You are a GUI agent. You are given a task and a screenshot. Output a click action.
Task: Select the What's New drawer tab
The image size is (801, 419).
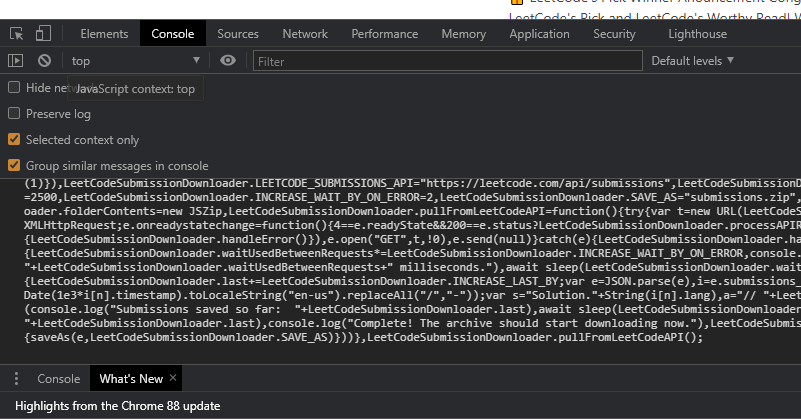[x=131, y=379]
